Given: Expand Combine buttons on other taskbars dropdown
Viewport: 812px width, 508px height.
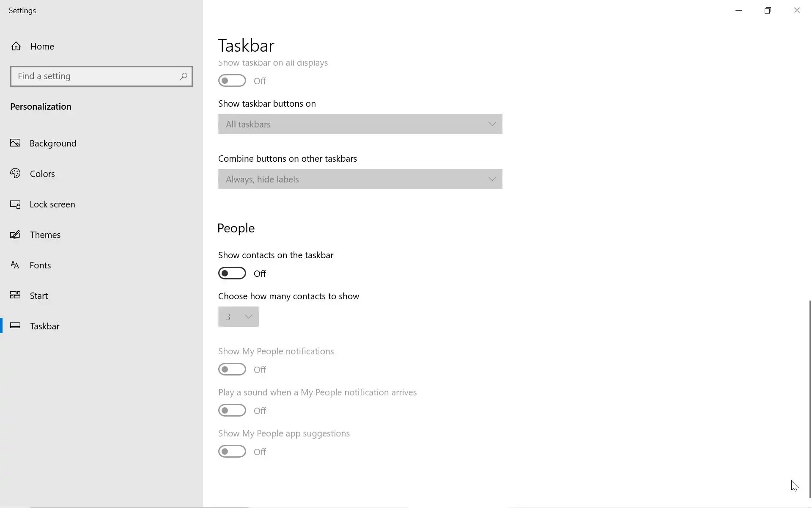Looking at the screenshot, I should 360,179.
